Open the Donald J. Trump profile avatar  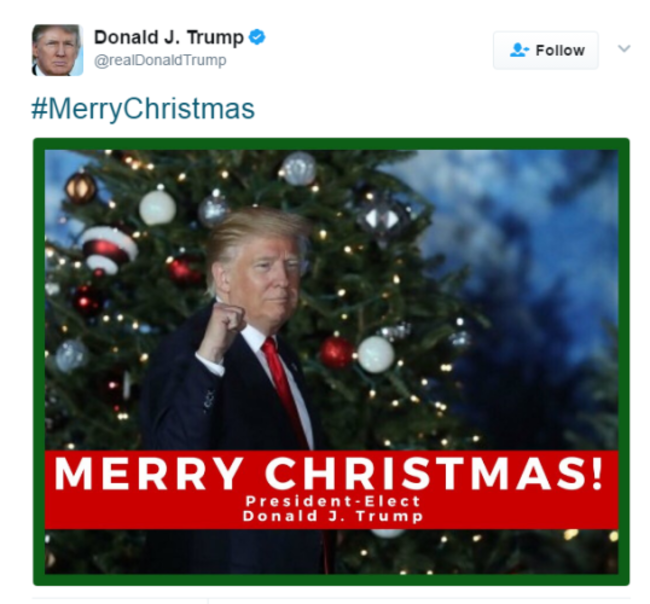(58, 50)
